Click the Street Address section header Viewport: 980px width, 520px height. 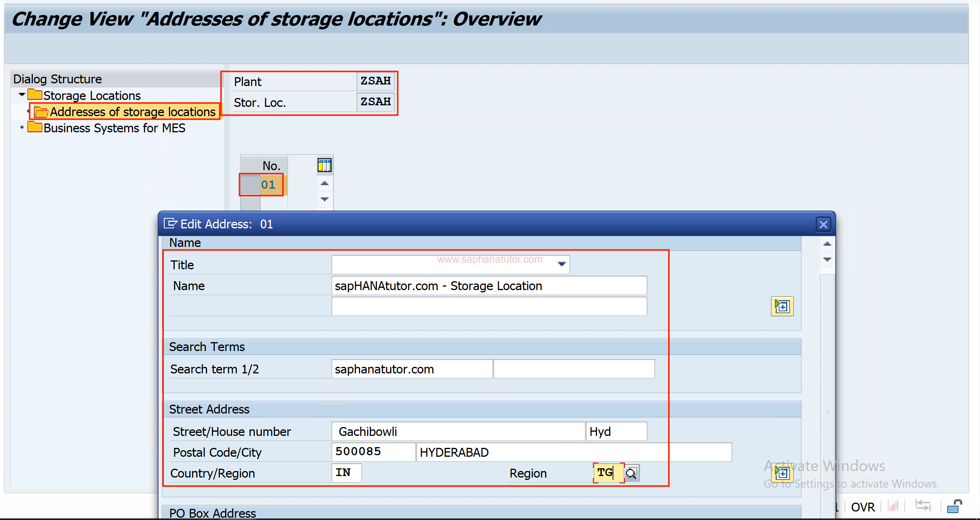(482, 409)
